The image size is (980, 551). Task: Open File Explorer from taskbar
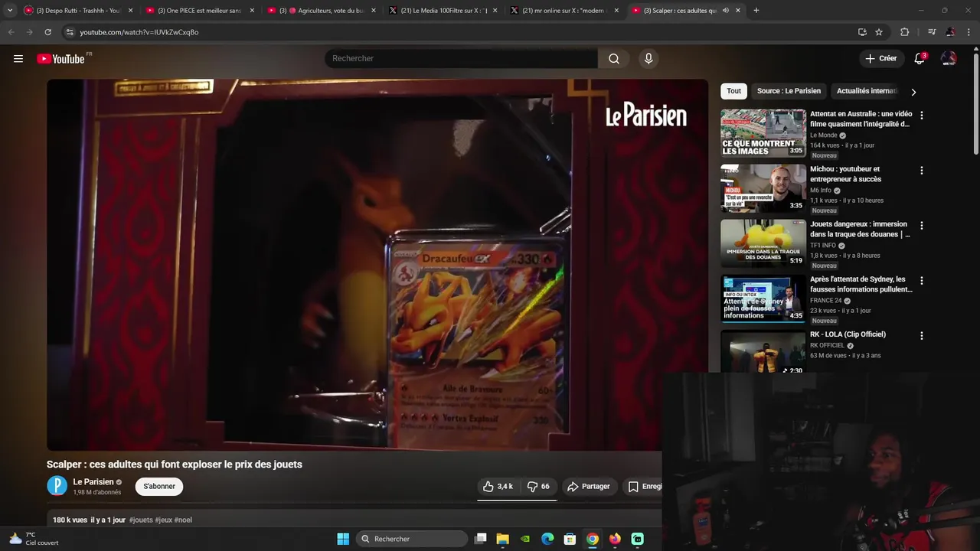coord(503,539)
